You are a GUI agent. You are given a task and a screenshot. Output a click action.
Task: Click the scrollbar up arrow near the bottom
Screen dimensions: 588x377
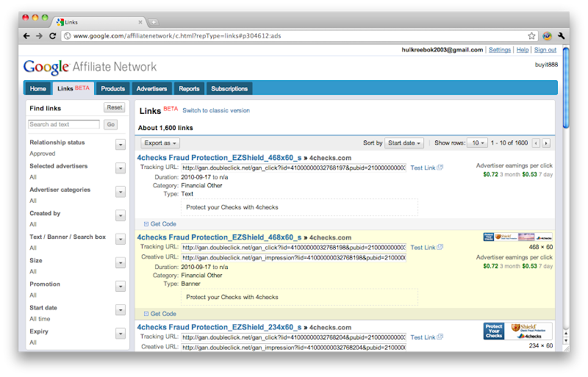point(566,333)
